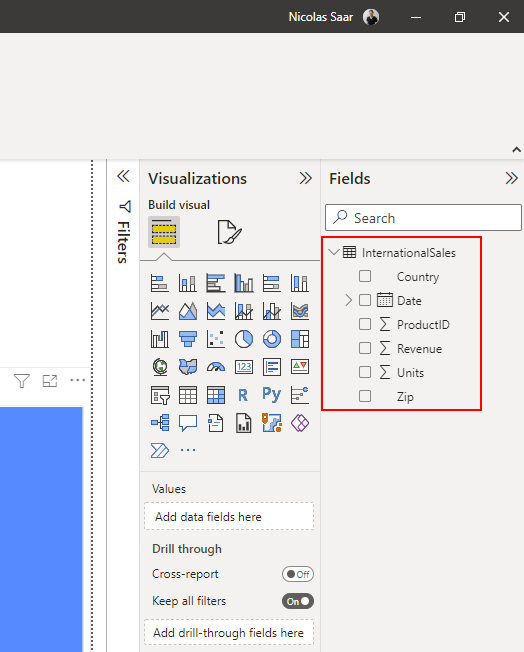Select the ArcGIS Maps visual
The height and width of the screenshot is (652, 524).
coord(272,423)
